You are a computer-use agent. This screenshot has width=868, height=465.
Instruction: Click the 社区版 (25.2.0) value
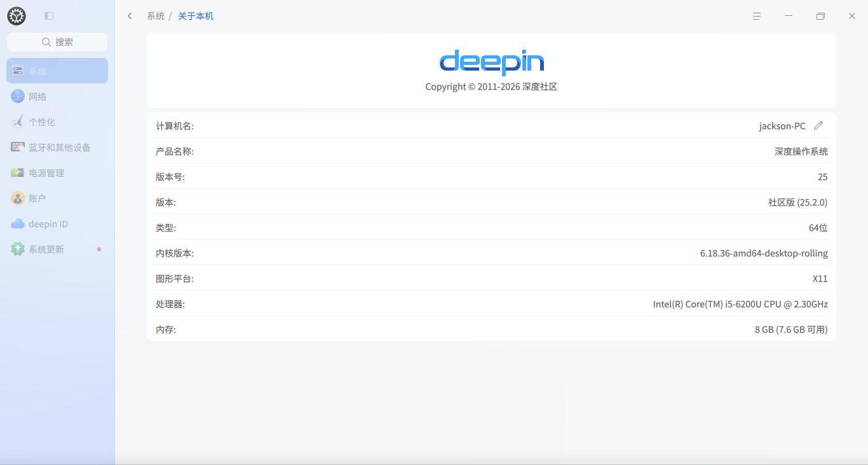click(798, 202)
